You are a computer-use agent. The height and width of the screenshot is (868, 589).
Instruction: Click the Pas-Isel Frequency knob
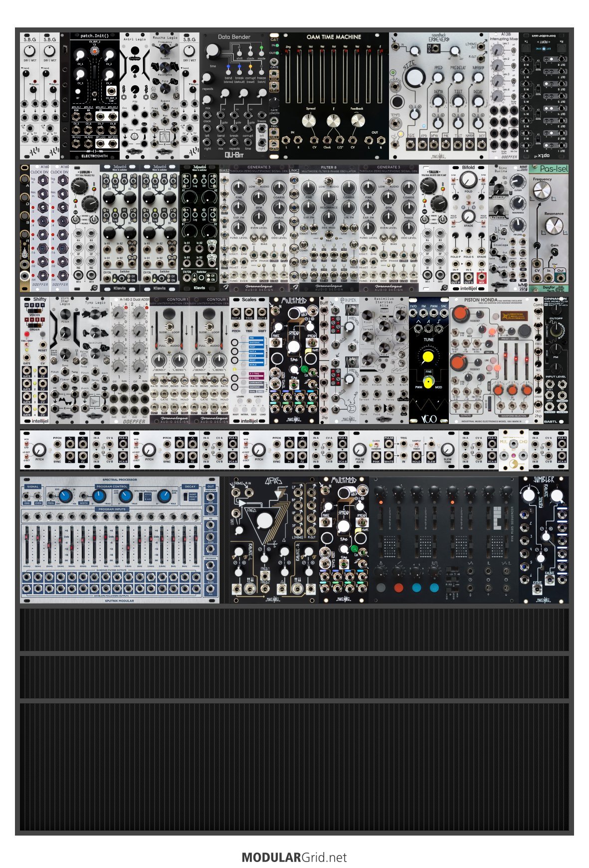click(542, 191)
